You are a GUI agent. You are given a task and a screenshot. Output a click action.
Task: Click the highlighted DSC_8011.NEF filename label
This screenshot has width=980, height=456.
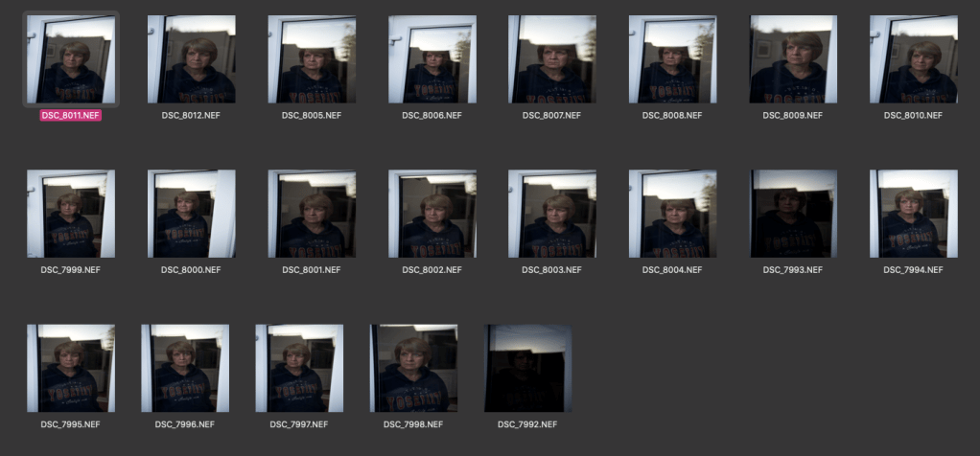tap(71, 115)
